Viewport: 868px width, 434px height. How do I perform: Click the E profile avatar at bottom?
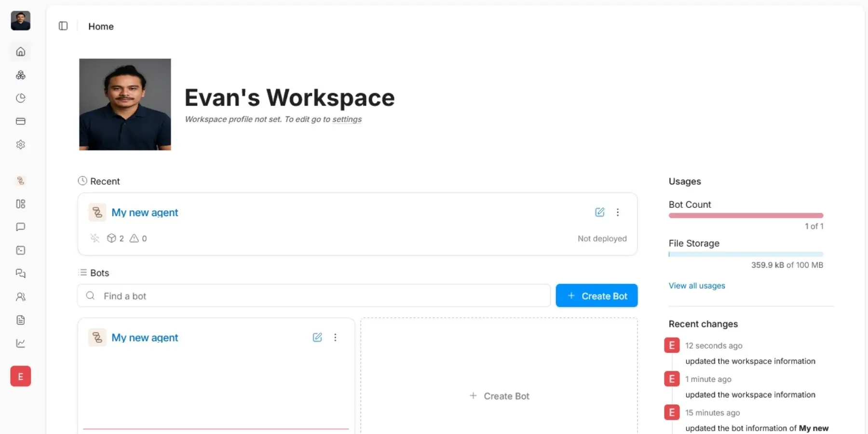[x=20, y=376]
